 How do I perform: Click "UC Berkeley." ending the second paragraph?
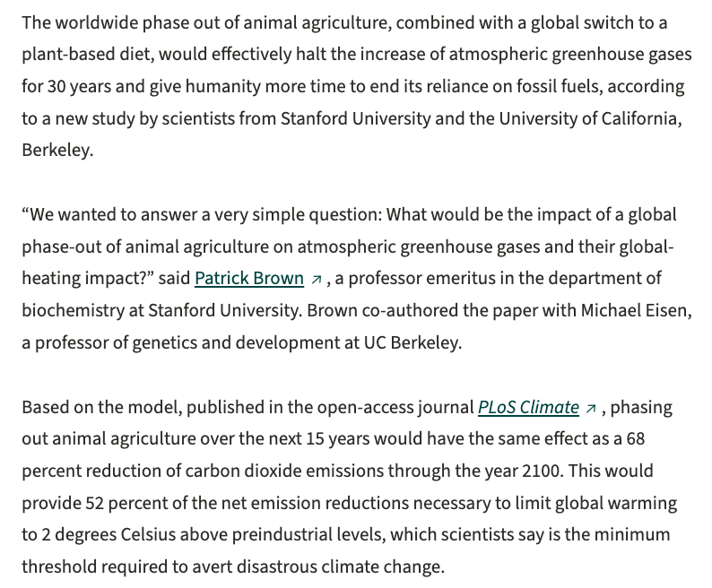[412, 342]
